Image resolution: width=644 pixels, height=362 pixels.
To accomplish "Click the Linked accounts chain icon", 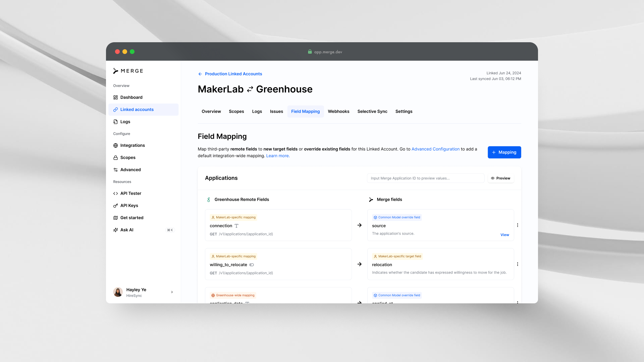I will (x=115, y=110).
